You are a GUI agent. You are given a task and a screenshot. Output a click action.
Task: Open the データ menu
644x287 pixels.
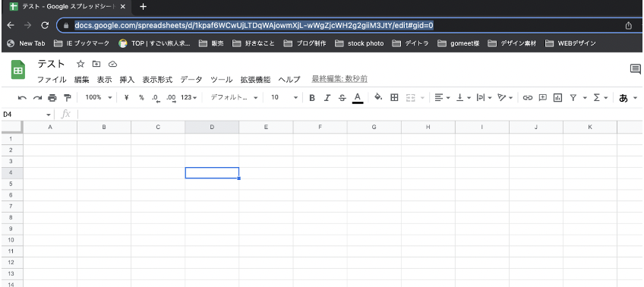coord(191,79)
